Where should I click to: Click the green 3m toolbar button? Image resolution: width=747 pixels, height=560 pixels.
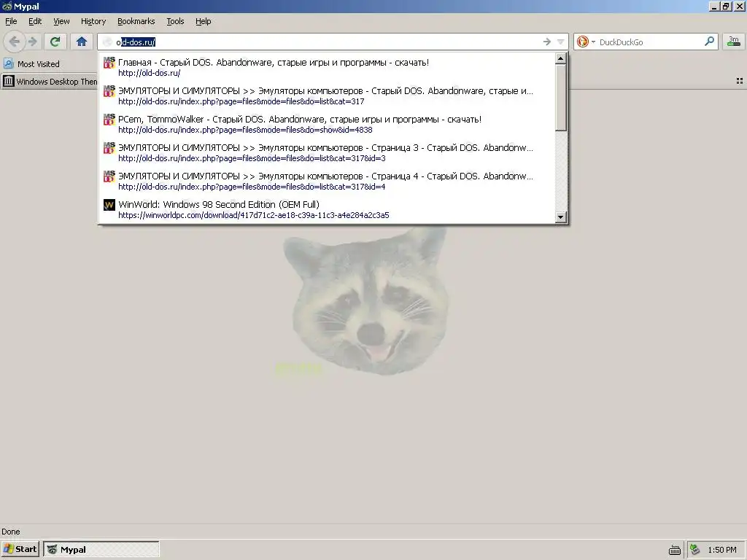tap(734, 42)
